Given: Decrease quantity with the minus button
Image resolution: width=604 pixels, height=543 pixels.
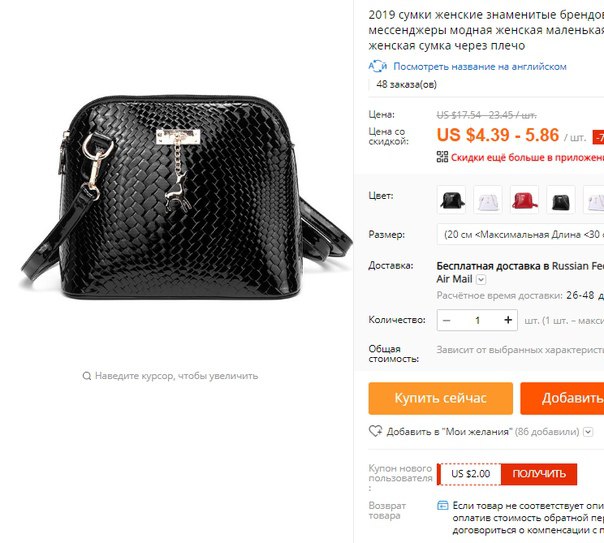Looking at the screenshot, I should click(x=446, y=320).
